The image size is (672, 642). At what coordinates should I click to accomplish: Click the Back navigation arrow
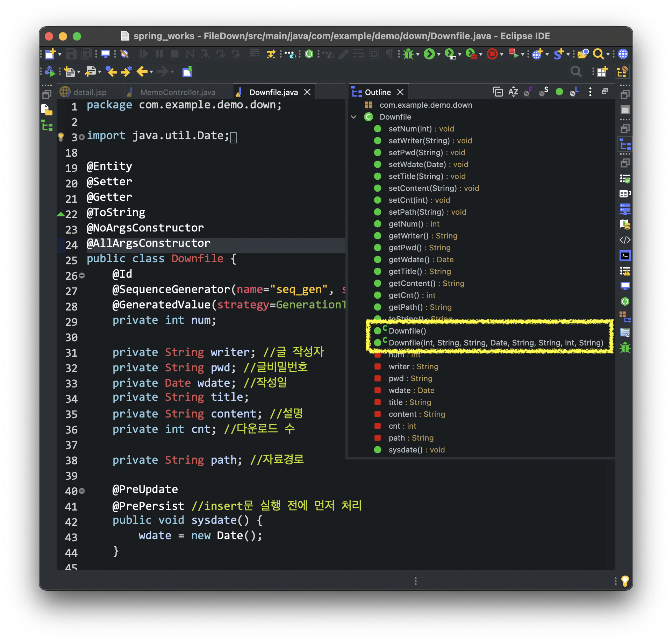click(x=142, y=72)
